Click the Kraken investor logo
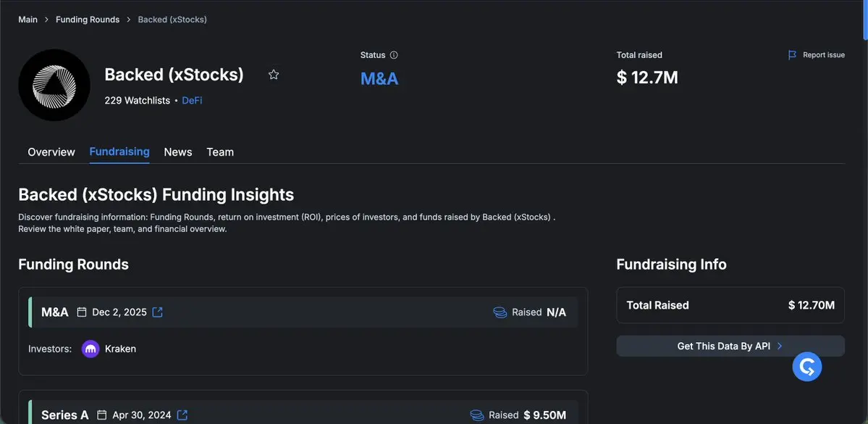The width and height of the screenshot is (868, 424). (x=90, y=349)
